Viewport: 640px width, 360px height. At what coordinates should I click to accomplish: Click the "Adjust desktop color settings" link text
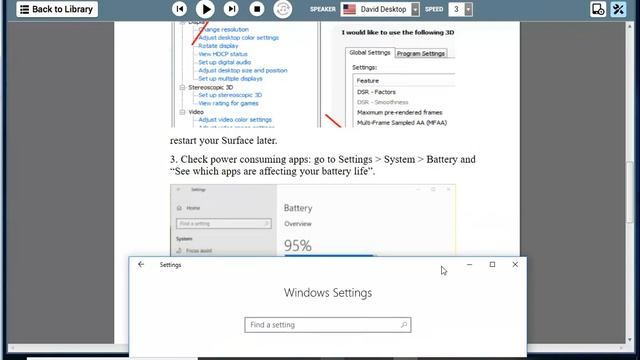238,38
